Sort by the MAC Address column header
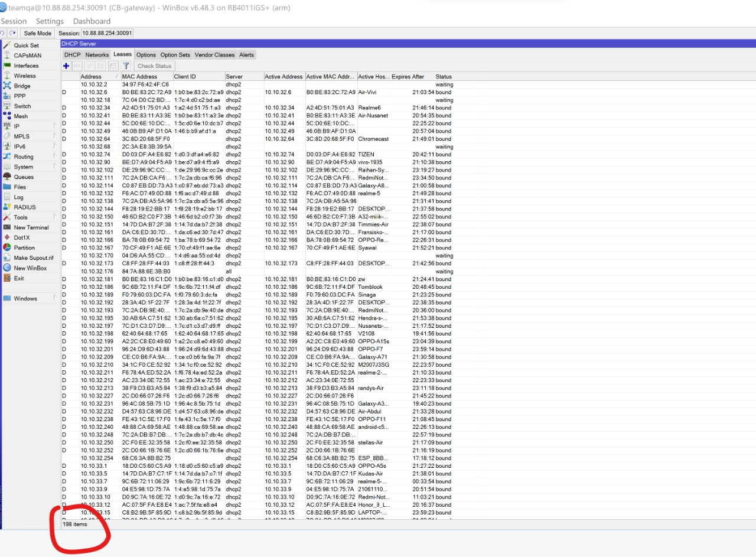Image resolution: width=756 pixels, height=557 pixels. [146, 77]
